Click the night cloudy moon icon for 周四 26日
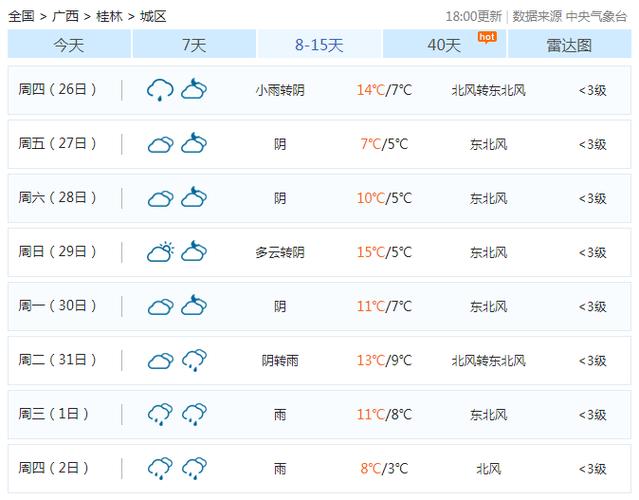Viewport: 639px width, 500px height. 194,89
